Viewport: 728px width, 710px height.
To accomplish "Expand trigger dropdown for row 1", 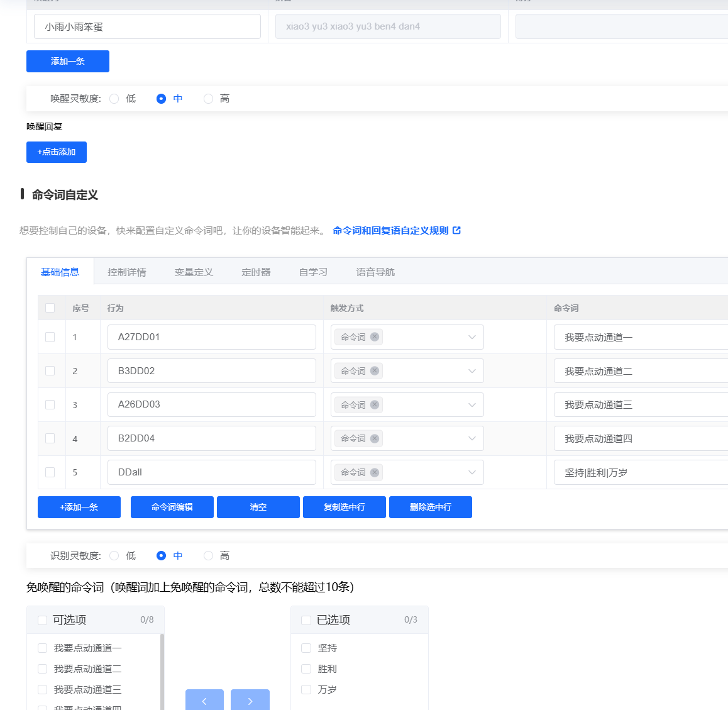I will 472,337.
